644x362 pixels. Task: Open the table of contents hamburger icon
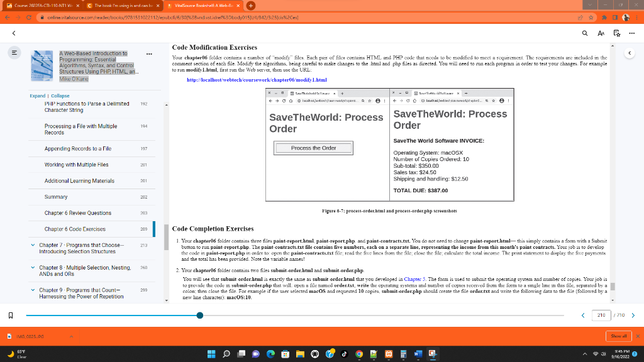[14, 53]
